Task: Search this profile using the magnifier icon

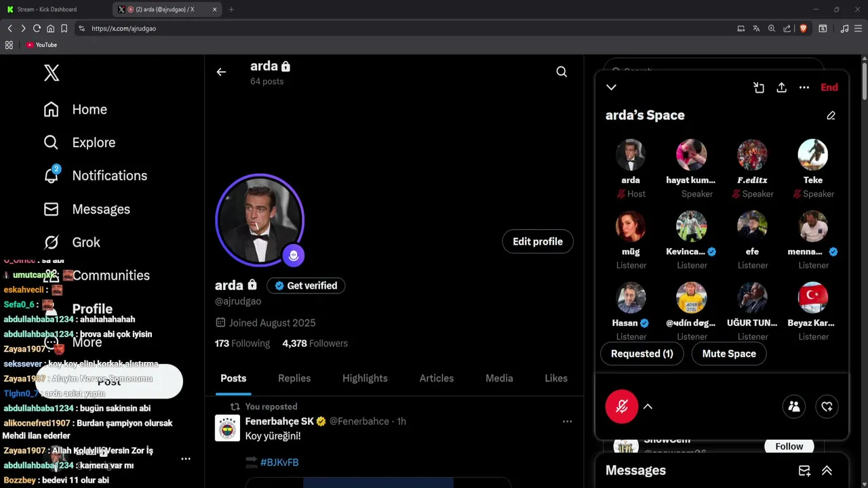Action: pos(561,72)
